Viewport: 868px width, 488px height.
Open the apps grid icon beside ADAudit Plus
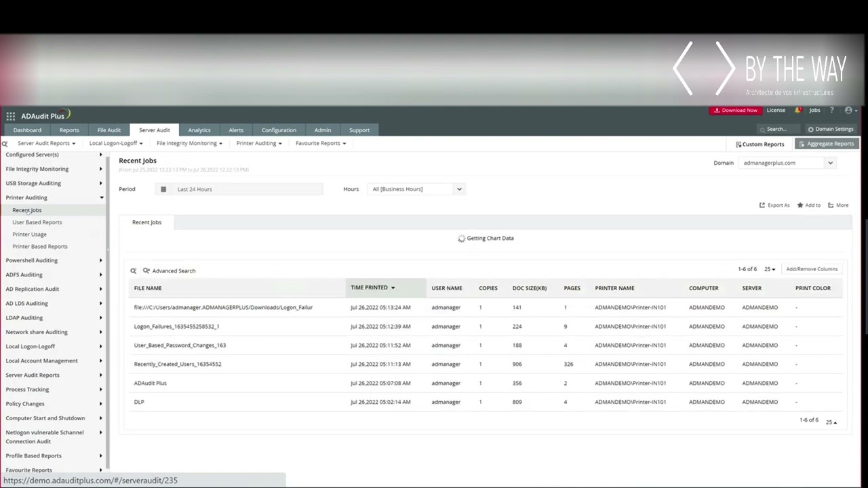(x=10, y=116)
